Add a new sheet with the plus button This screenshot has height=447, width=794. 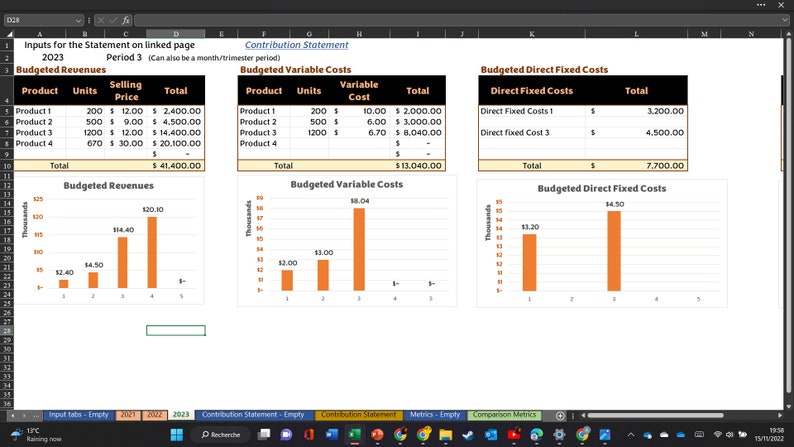[560, 416]
